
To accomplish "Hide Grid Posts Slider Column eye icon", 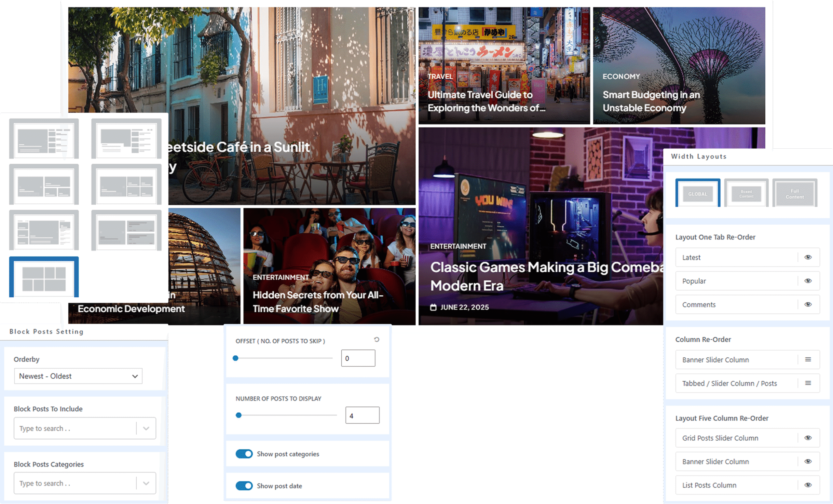I will pyautogui.click(x=808, y=438).
